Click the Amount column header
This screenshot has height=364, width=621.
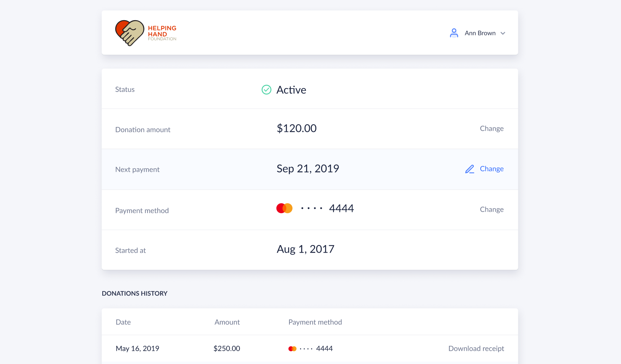point(227,322)
